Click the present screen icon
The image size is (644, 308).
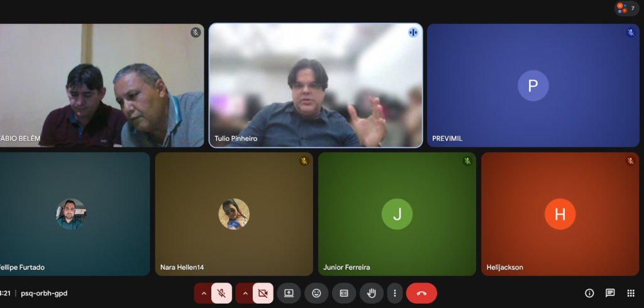[x=289, y=293]
